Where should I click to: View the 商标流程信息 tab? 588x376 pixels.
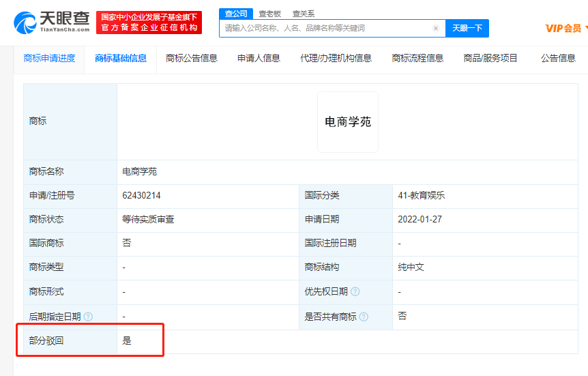coord(417,59)
